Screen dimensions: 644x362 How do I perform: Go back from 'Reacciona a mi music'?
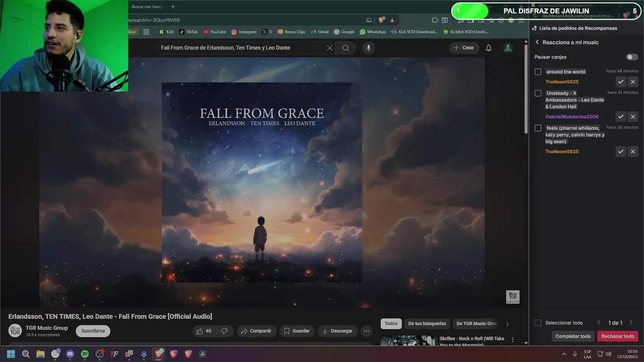(537, 42)
